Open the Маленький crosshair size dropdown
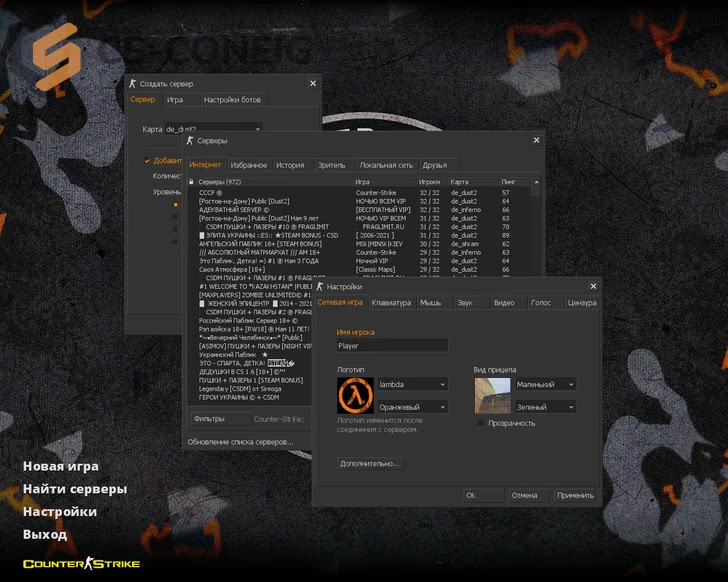Screen dimensions: 728x582 coord(546,384)
